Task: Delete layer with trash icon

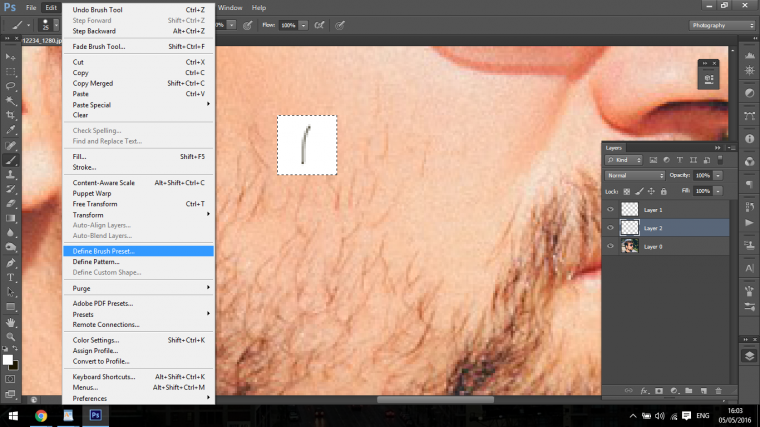Action: 718,391
